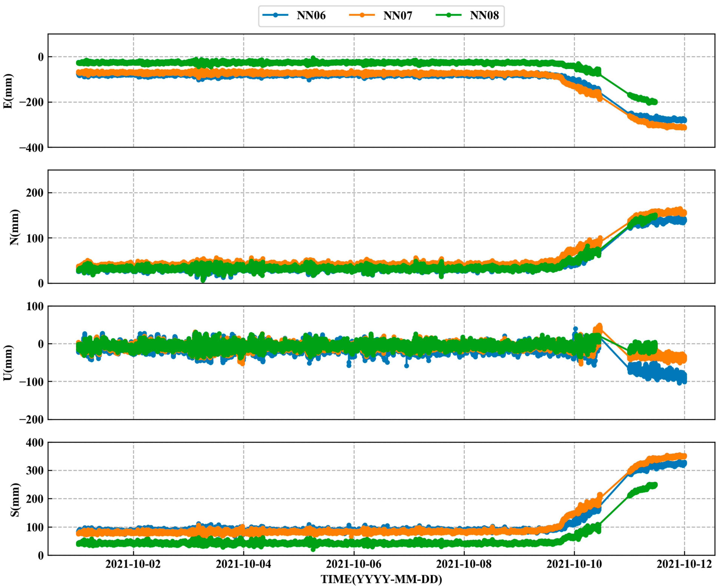
Task: Click the 2021-10-10 date tick label
Action: coord(574,564)
